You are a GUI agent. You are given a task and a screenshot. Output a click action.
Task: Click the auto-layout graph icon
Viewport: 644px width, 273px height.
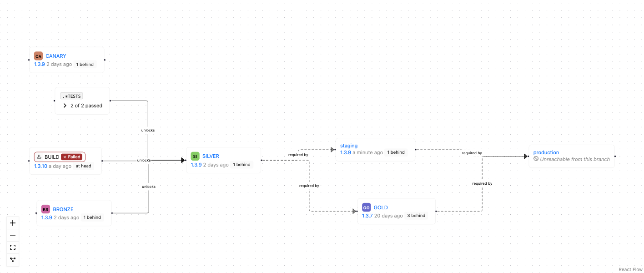click(x=13, y=260)
